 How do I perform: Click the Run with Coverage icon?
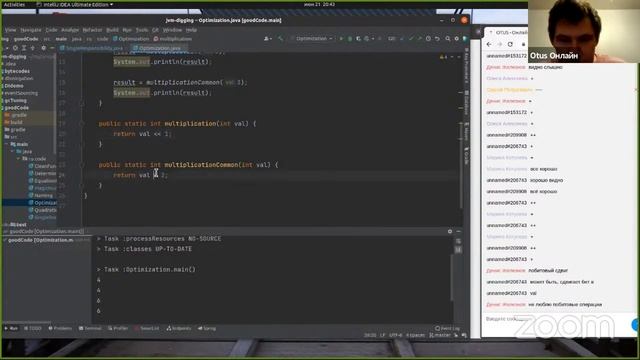[x=358, y=39]
